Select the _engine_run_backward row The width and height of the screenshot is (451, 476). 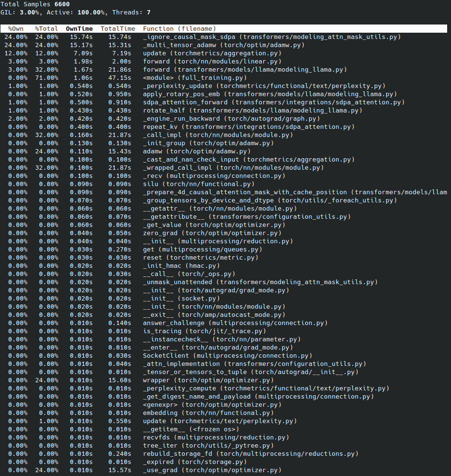pos(231,119)
